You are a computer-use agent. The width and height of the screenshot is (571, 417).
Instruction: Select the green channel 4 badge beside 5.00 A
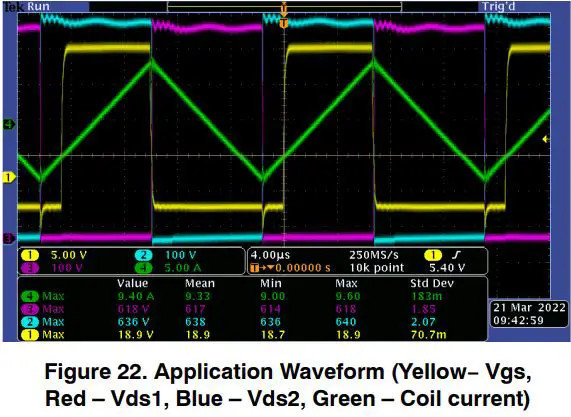coord(143,268)
